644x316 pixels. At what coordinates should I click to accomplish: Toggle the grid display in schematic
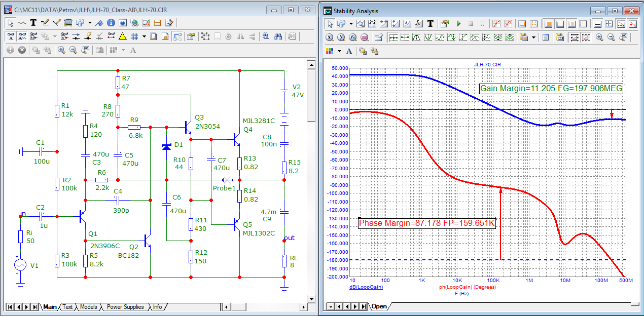click(134, 36)
